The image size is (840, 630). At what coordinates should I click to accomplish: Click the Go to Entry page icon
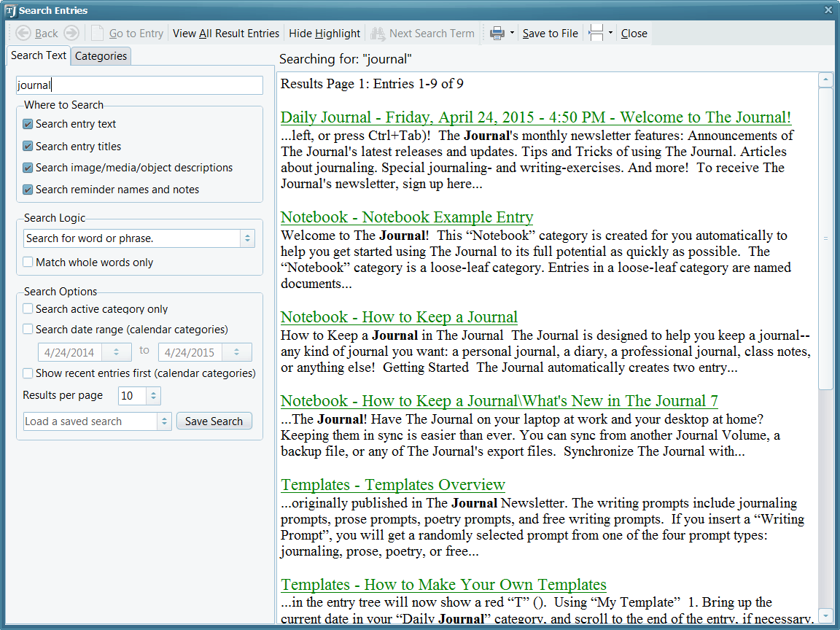tap(98, 33)
